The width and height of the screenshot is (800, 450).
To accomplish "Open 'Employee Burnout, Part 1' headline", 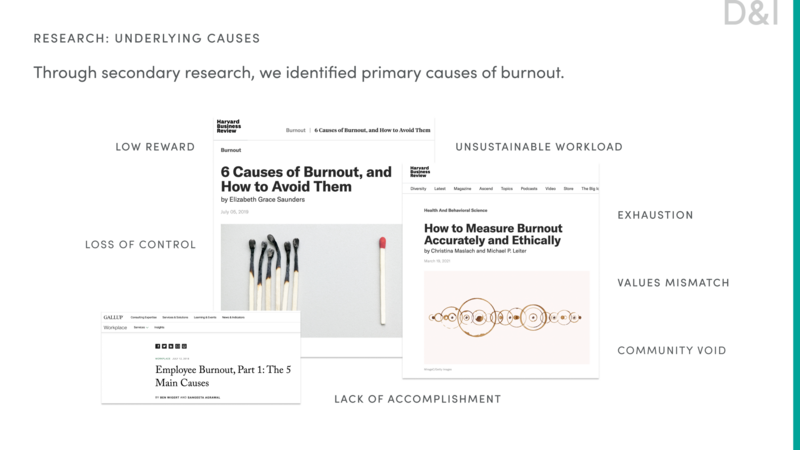I will coord(223,376).
